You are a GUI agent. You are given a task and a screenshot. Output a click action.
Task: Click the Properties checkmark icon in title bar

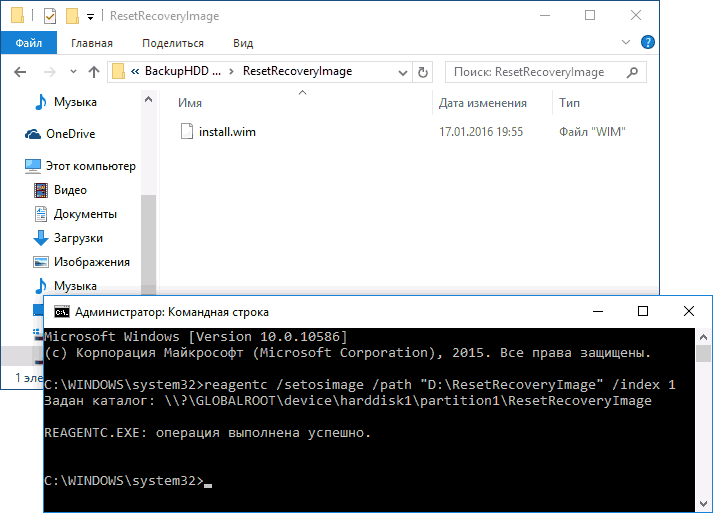(x=50, y=16)
